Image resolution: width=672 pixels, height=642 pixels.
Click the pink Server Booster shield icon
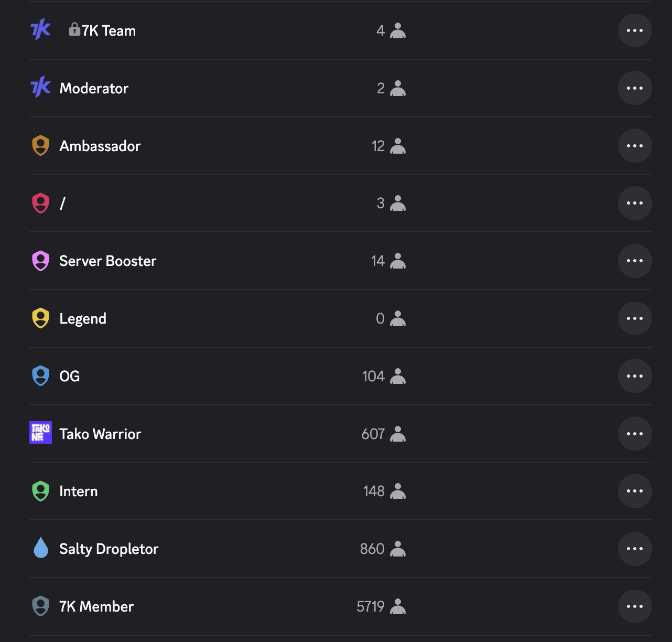coord(40,261)
